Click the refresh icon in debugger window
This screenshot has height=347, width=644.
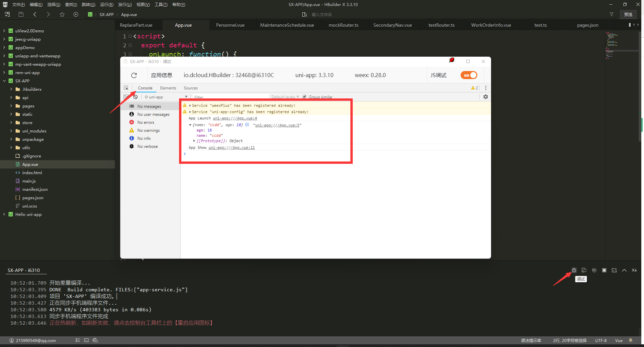tap(134, 75)
